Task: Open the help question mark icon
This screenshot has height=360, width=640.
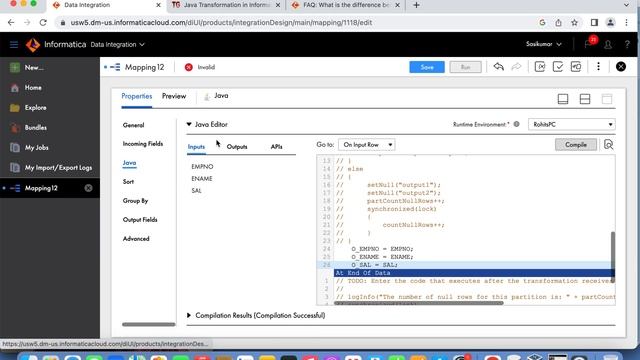Action: pos(627,44)
